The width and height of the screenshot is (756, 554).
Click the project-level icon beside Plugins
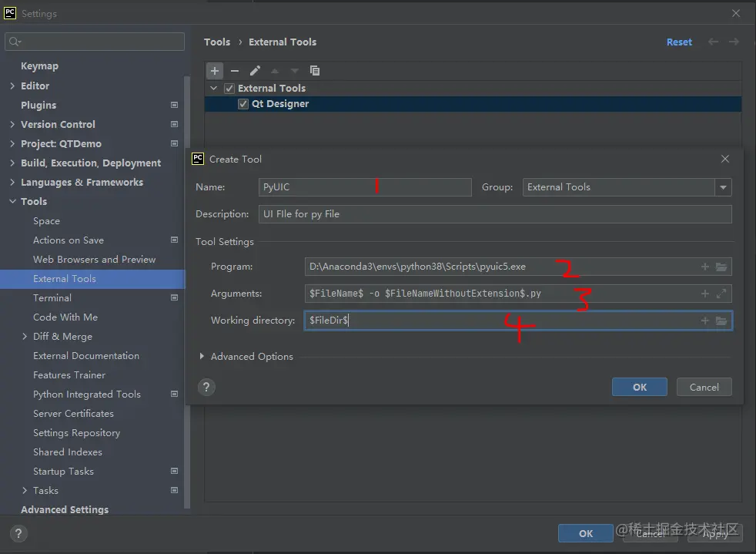(175, 105)
